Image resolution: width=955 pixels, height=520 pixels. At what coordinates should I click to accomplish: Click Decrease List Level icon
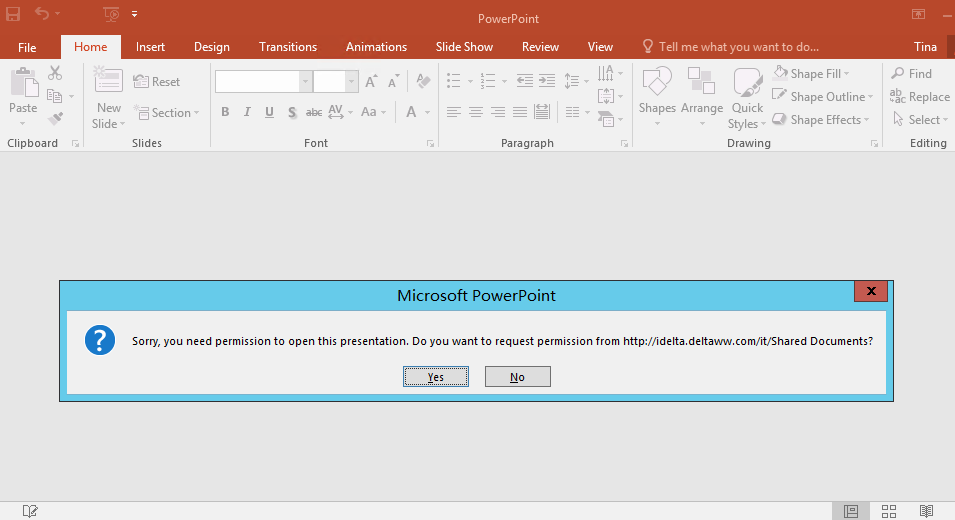click(x=524, y=81)
